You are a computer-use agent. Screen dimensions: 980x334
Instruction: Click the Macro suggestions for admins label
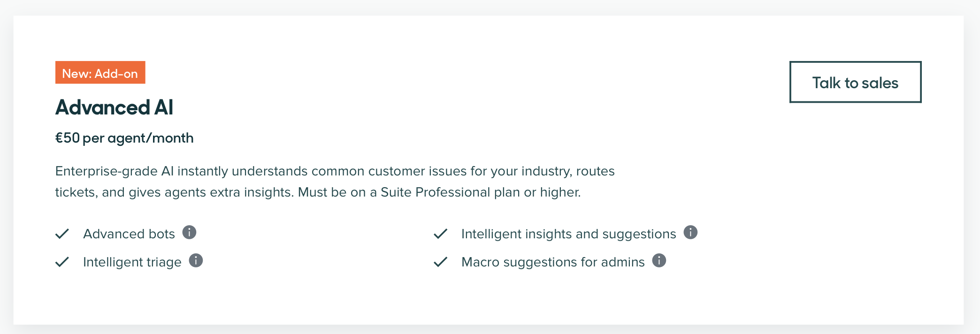[553, 262]
